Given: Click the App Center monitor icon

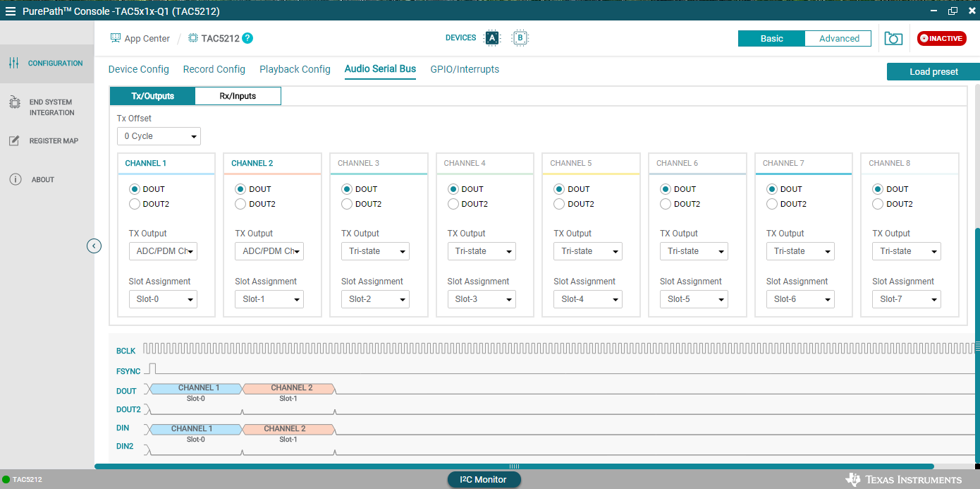Looking at the screenshot, I should [x=116, y=38].
